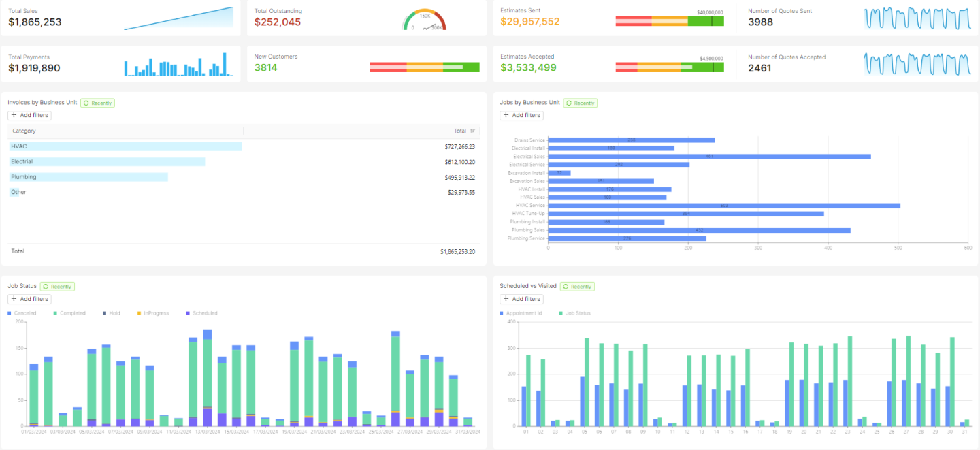Click the Estimates Accepted progress bar
Viewport: 980px width, 450px height.
[670, 67]
